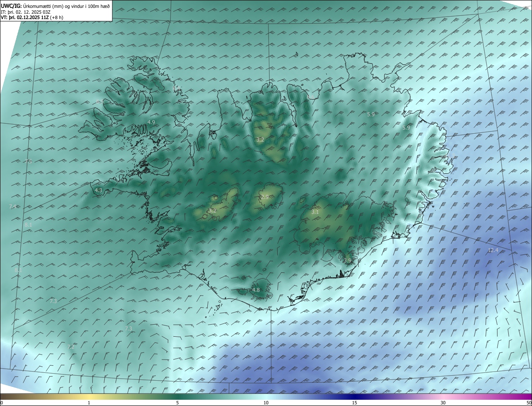Click the title 'UWC/IG: Úrkomumætti (mm) og vindur'
The image size is (532, 406).
click(x=55, y=6)
